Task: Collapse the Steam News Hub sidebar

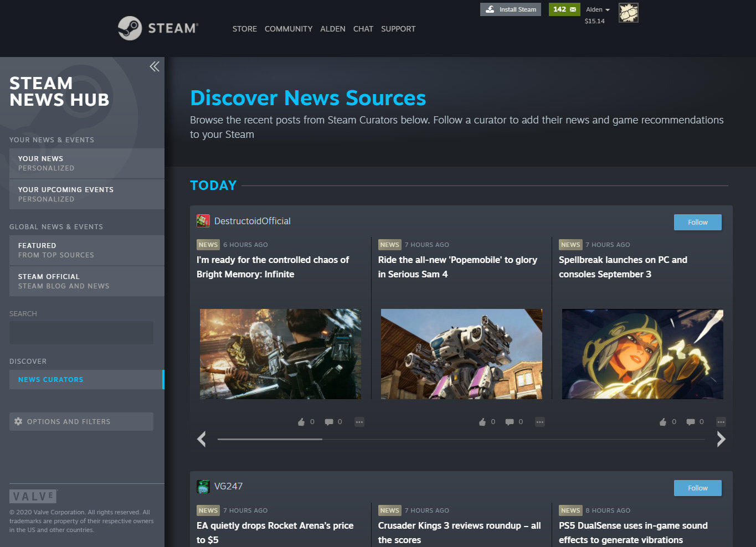Action: [x=154, y=66]
